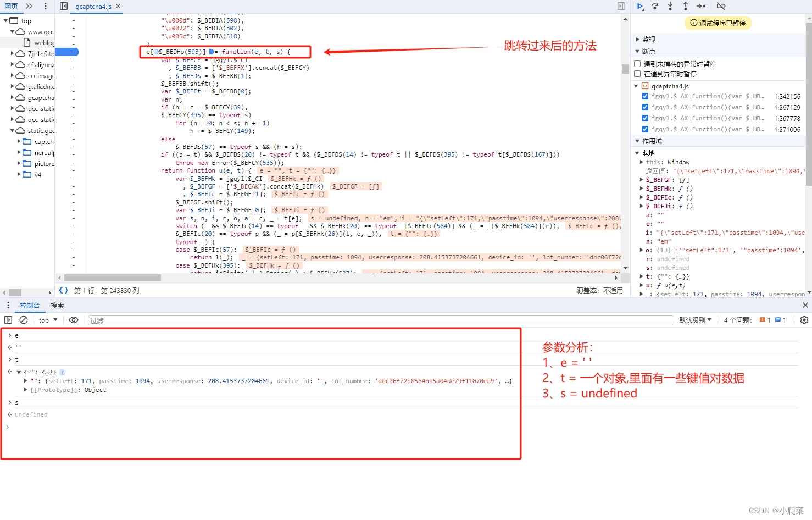This screenshot has width=812, height=520.
Task: Expand the picture folder
Action: (19, 164)
